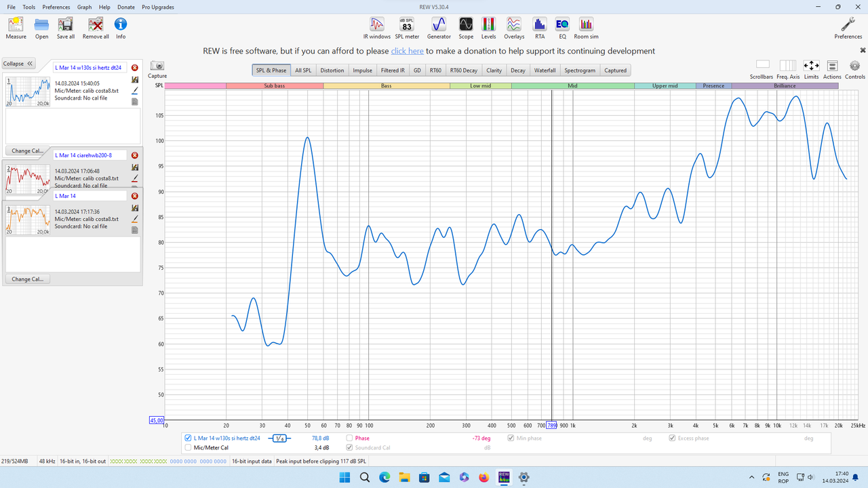This screenshot has width=868, height=488.
Task: Toggle the Min phase checkbox
Action: pos(511,439)
